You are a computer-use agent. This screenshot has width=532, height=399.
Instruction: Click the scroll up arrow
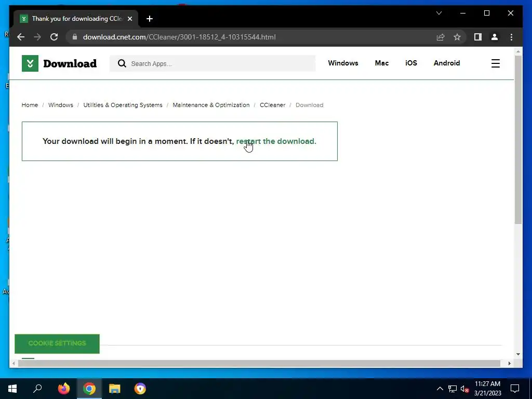pyautogui.click(x=518, y=51)
